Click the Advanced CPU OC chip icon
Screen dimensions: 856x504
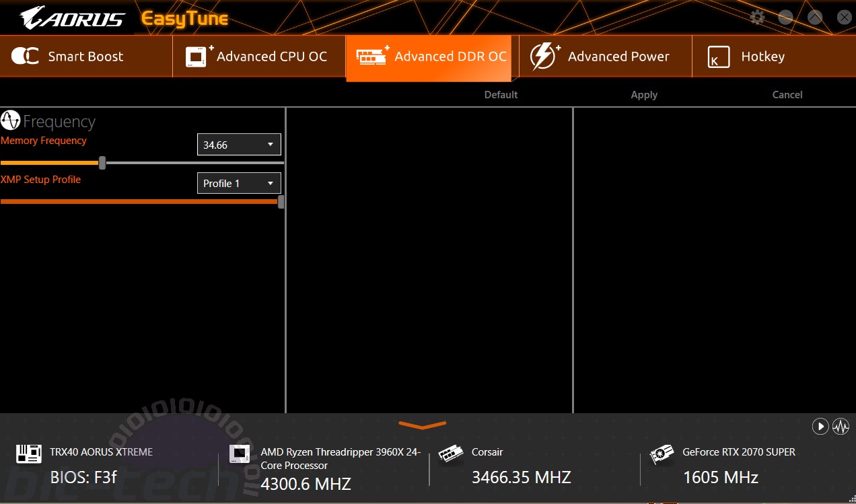click(199, 57)
